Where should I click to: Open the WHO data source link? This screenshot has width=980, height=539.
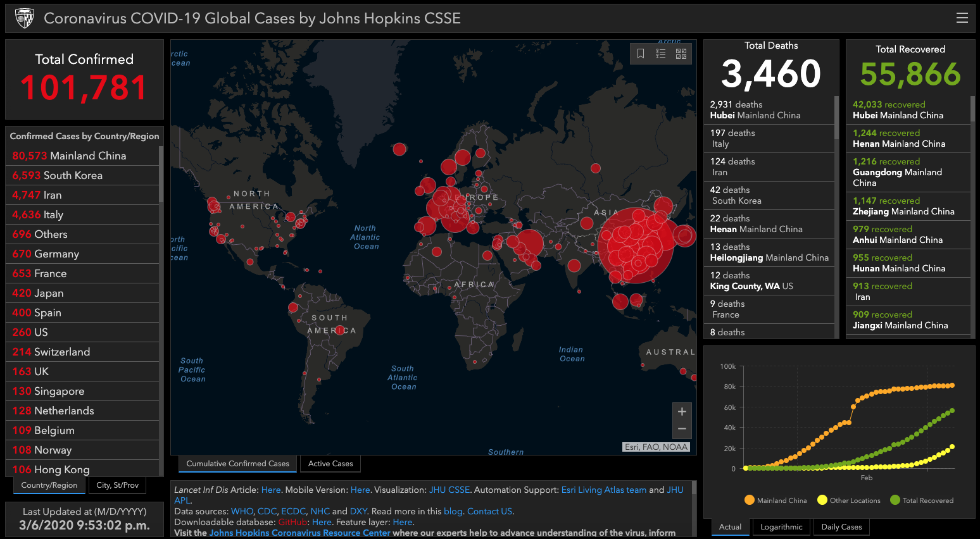click(x=242, y=511)
